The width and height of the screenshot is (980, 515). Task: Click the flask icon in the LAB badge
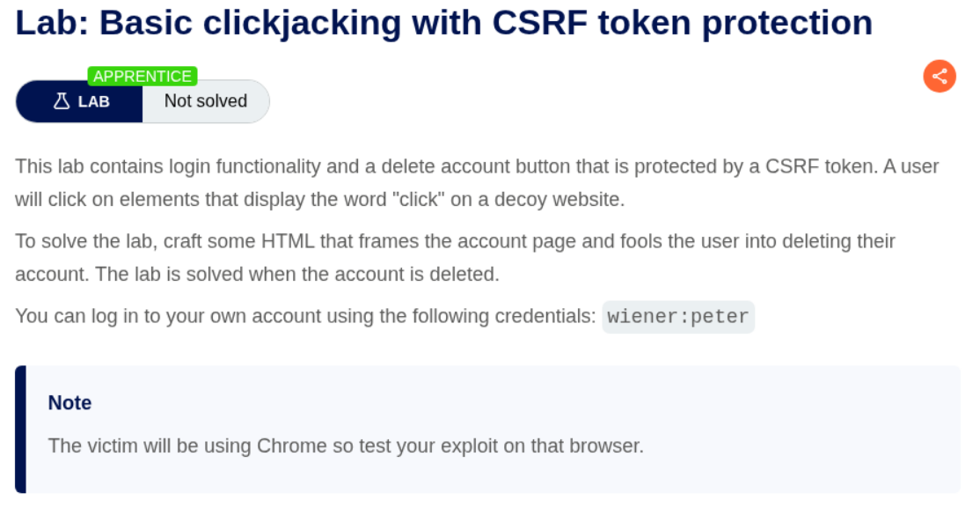tap(62, 101)
